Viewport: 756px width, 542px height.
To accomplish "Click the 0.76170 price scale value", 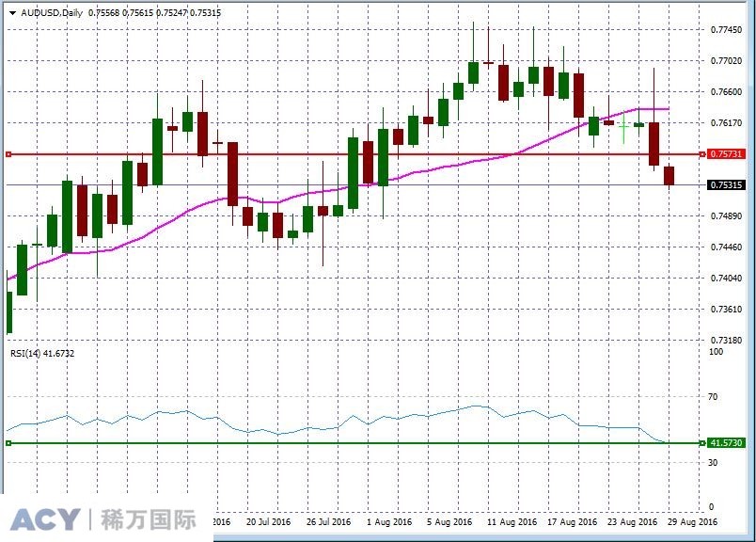I will point(726,123).
